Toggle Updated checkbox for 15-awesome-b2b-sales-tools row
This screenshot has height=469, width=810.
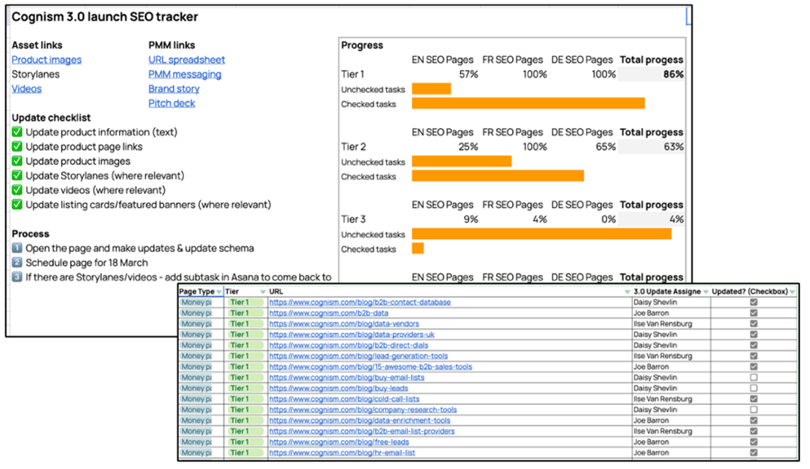pyautogui.click(x=754, y=367)
